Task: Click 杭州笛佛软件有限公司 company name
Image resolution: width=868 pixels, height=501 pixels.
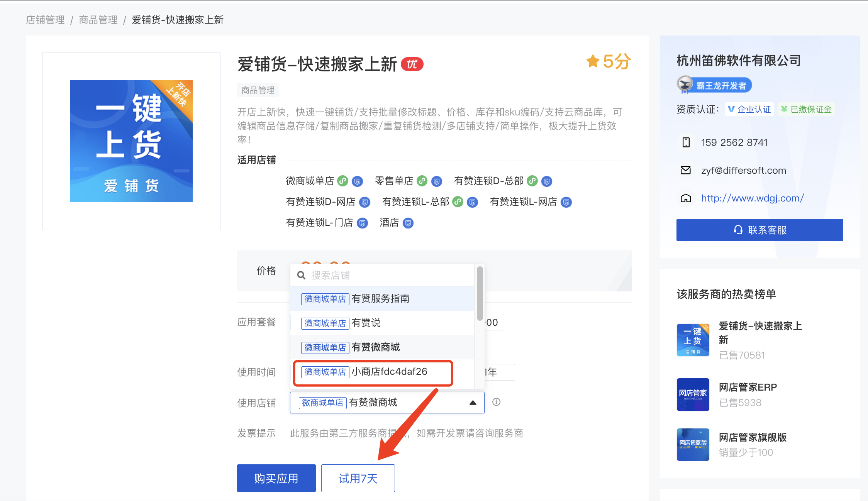Action: 739,61
